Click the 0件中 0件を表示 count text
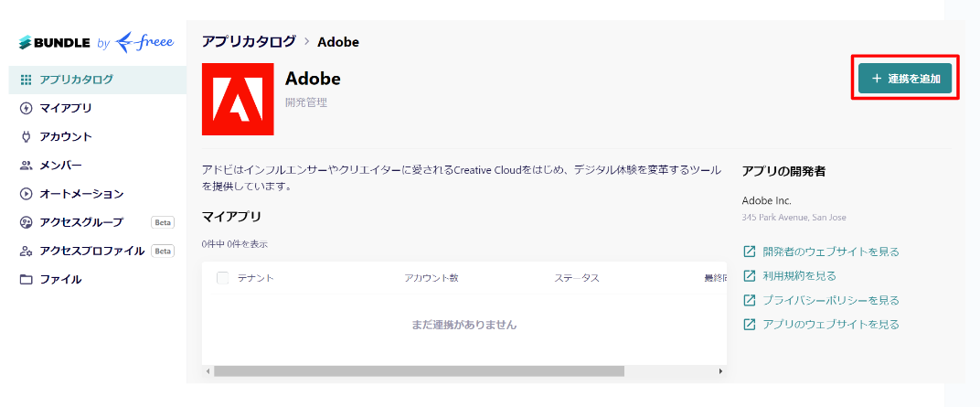This screenshot has height=407, width=980. (235, 244)
